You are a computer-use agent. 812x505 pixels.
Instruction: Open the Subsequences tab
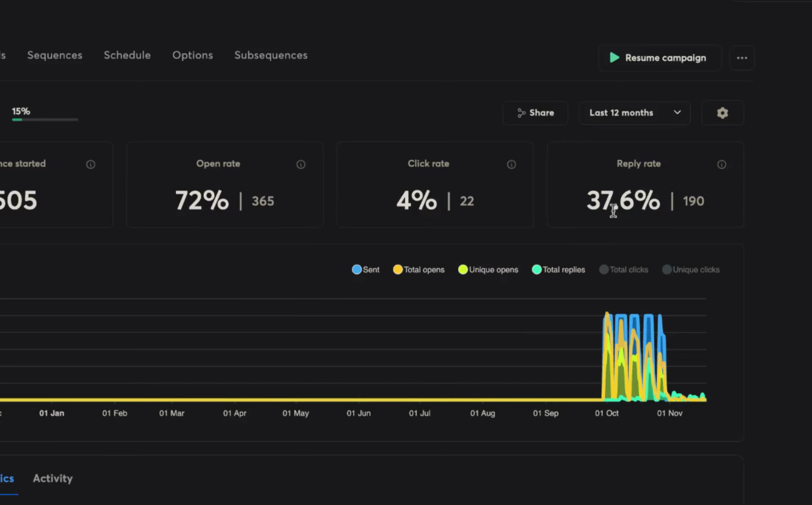[x=270, y=55]
